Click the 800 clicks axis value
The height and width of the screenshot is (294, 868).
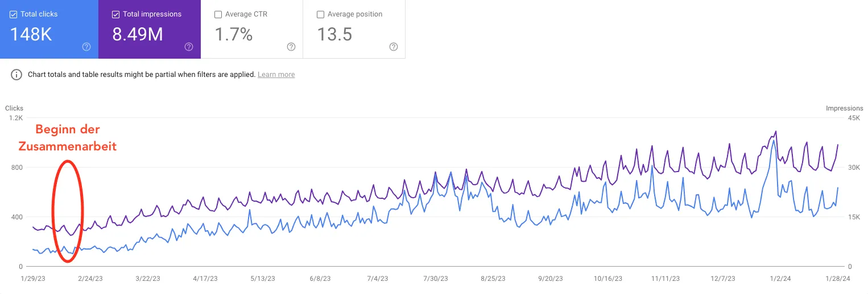17,168
